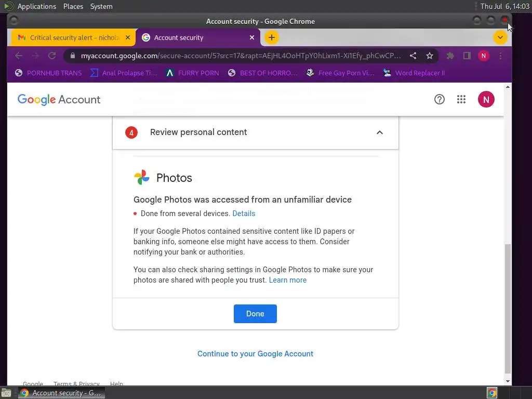
Task: Click the browser forward arrow
Action: [35, 56]
